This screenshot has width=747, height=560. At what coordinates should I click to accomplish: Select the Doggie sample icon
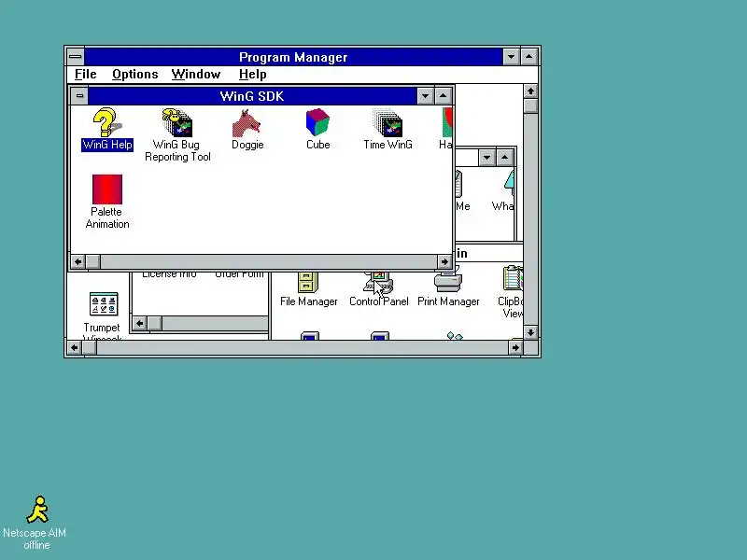coord(247,130)
